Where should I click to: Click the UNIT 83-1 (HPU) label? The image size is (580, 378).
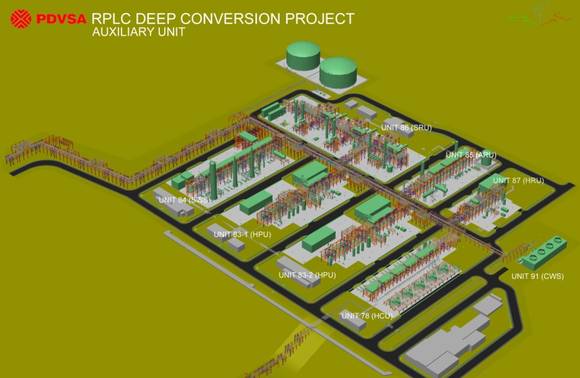[x=242, y=234]
